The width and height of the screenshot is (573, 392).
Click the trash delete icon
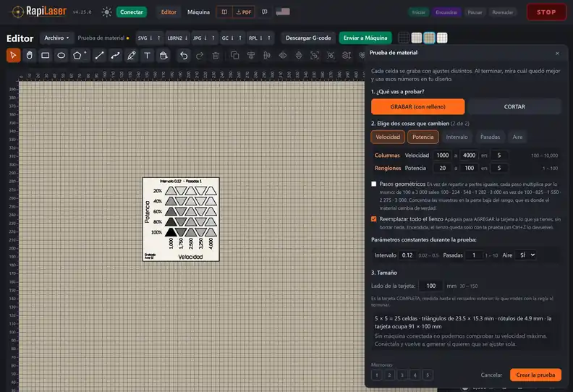click(x=216, y=56)
